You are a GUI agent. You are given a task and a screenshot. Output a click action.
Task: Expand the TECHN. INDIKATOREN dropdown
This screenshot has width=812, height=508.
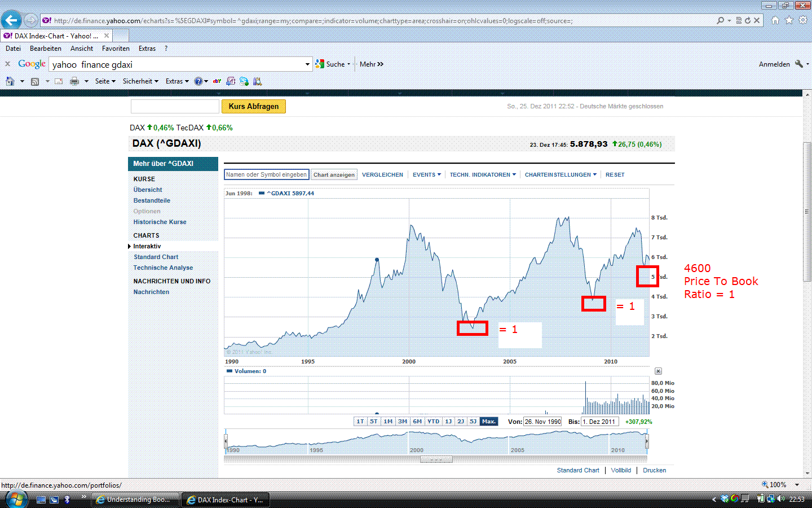(483, 175)
